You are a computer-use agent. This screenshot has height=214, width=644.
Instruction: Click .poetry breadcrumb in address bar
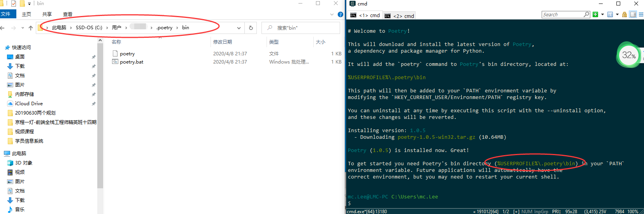click(164, 28)
